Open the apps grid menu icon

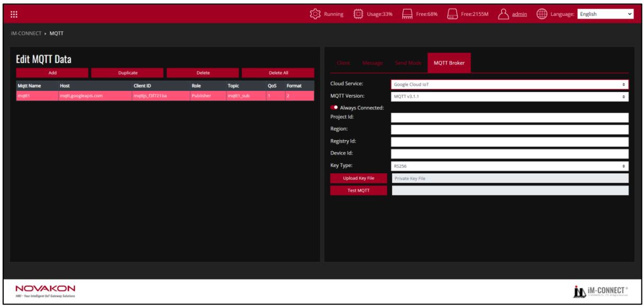(14, 14)
